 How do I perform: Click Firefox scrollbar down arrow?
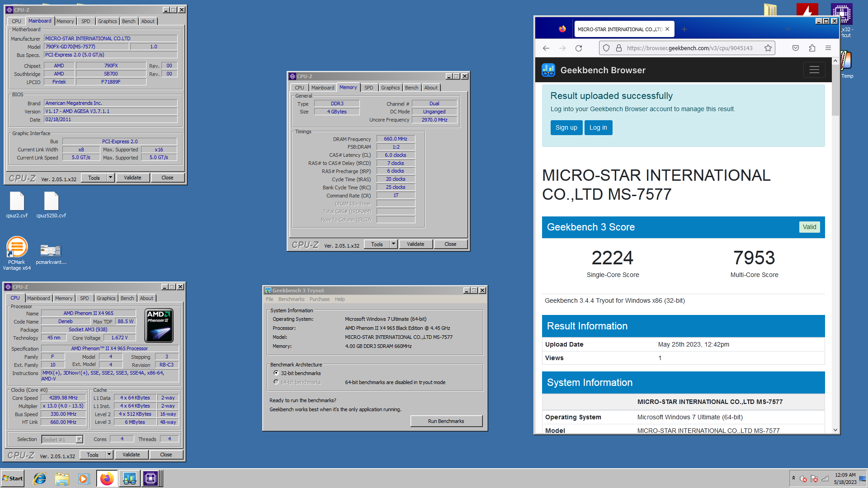click(x=835, y=430)
